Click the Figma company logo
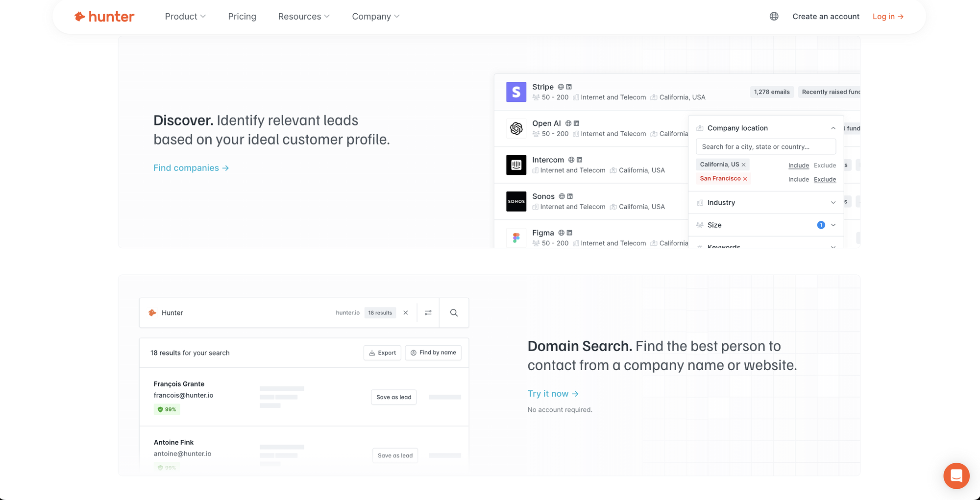Viewport: 980px width, 500px height. point(516,238)
